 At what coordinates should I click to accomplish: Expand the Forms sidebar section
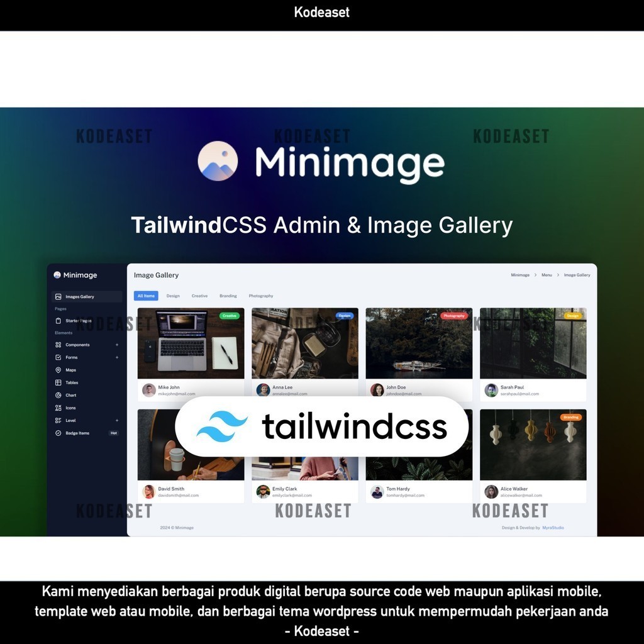point(117,357)
